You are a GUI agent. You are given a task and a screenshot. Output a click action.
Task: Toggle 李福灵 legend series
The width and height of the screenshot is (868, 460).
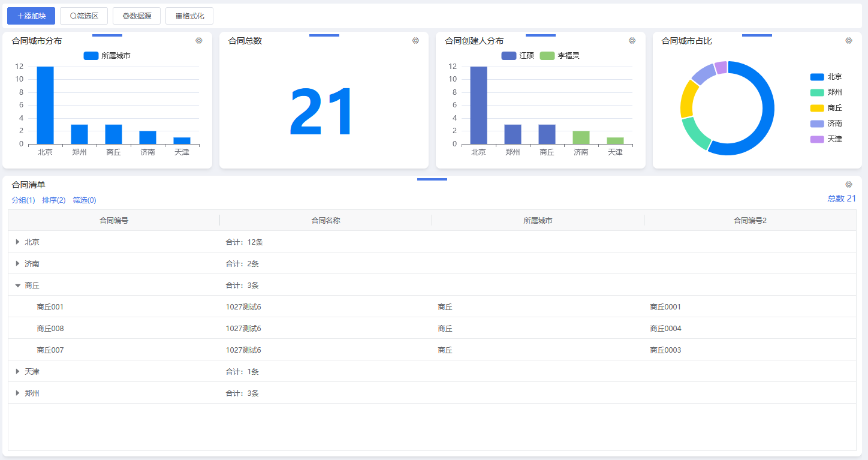pos(559,56)
